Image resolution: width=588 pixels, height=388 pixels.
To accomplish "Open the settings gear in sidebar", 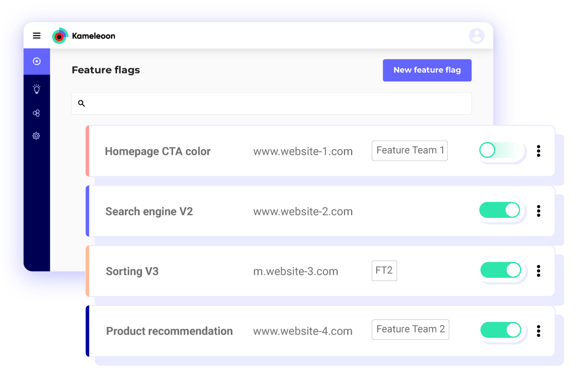I will pos(37,136).
